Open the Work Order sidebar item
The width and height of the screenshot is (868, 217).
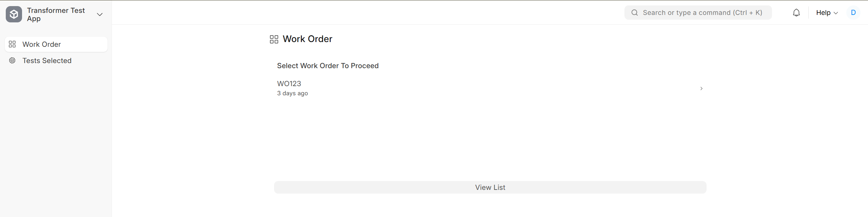tap(56, 44)
